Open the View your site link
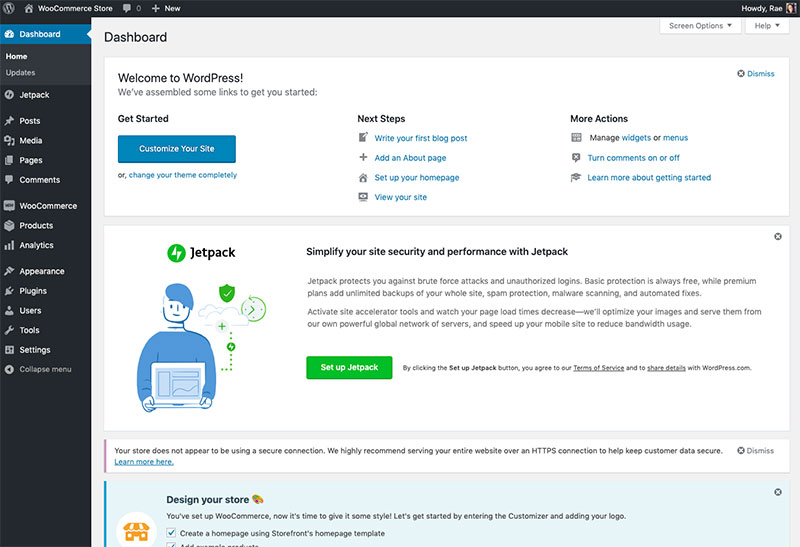 401,197
